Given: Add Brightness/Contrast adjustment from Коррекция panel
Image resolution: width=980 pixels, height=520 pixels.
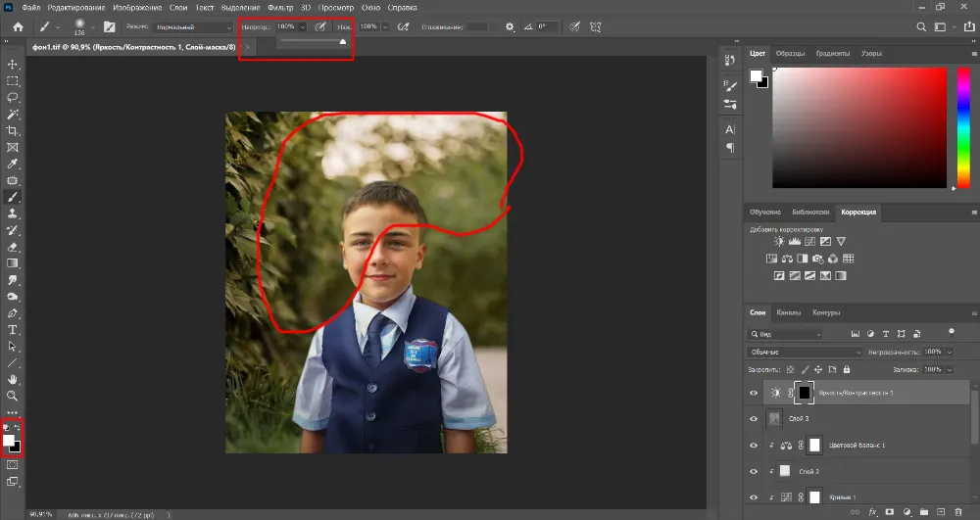Looking at the screenshot, I should [779, 241].
